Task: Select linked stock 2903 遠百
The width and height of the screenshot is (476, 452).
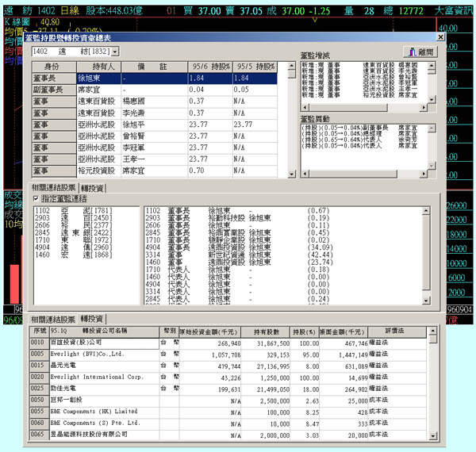Action: tap(74, 218)
